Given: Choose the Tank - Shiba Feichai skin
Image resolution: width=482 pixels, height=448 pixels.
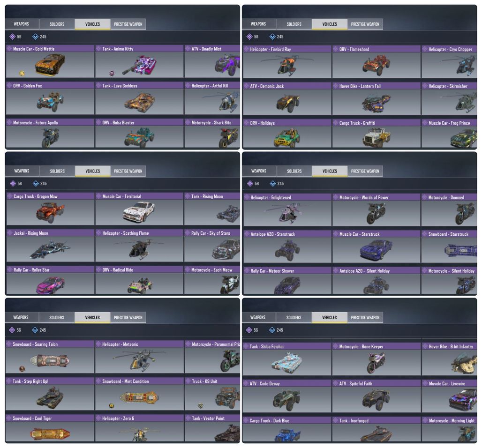Looking at the screenshot, I should [x=287, y=359].
